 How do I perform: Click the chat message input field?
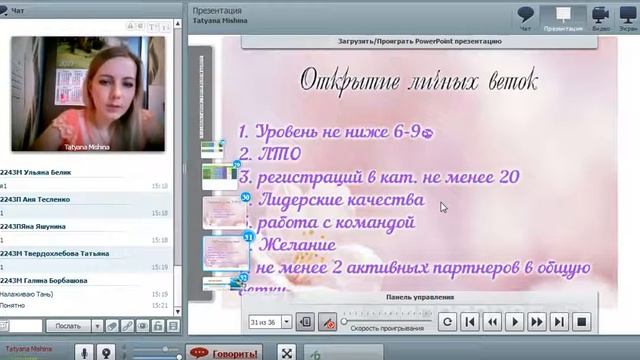[25, 326]
